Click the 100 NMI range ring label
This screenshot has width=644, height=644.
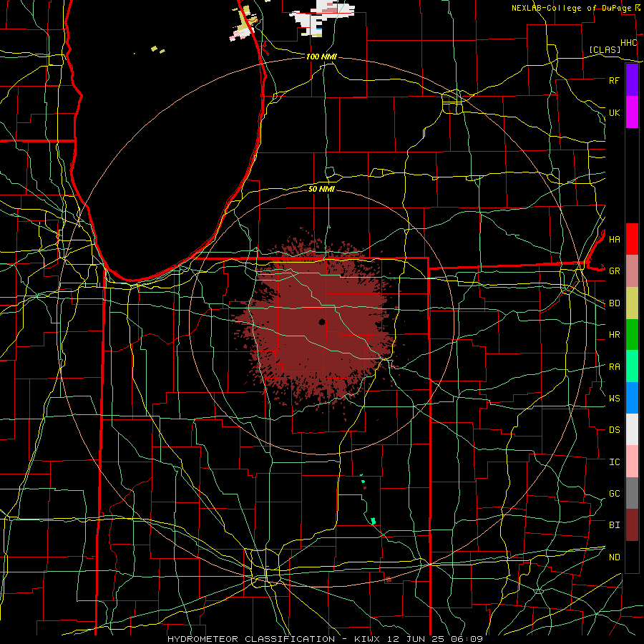point(321,57)
